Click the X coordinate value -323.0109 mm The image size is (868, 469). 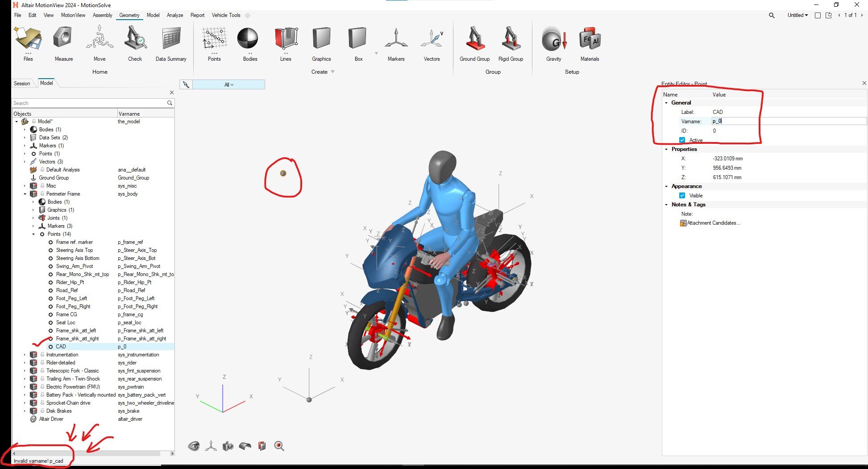click(727, 159)
